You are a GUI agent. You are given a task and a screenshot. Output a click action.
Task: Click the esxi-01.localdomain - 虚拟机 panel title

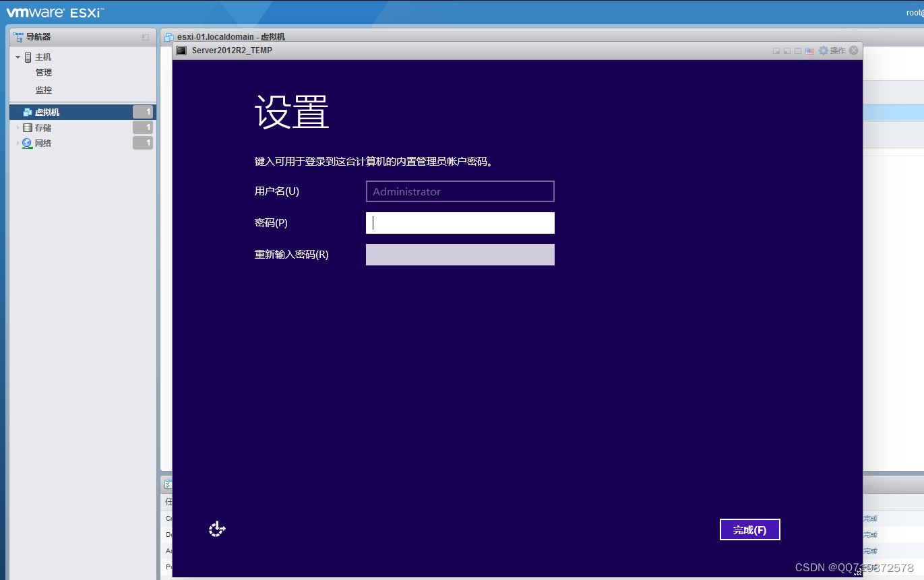pyautogui.click(x=231, y=36)
